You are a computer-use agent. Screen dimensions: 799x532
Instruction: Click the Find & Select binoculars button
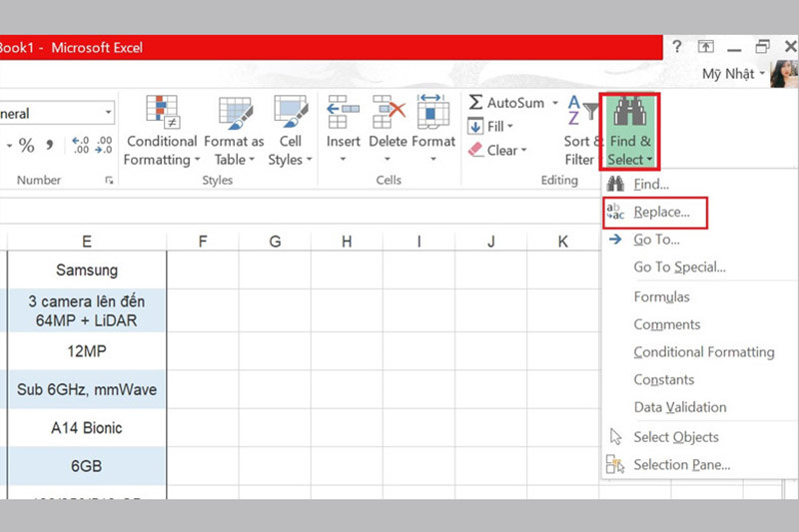(x=629, y=131)
